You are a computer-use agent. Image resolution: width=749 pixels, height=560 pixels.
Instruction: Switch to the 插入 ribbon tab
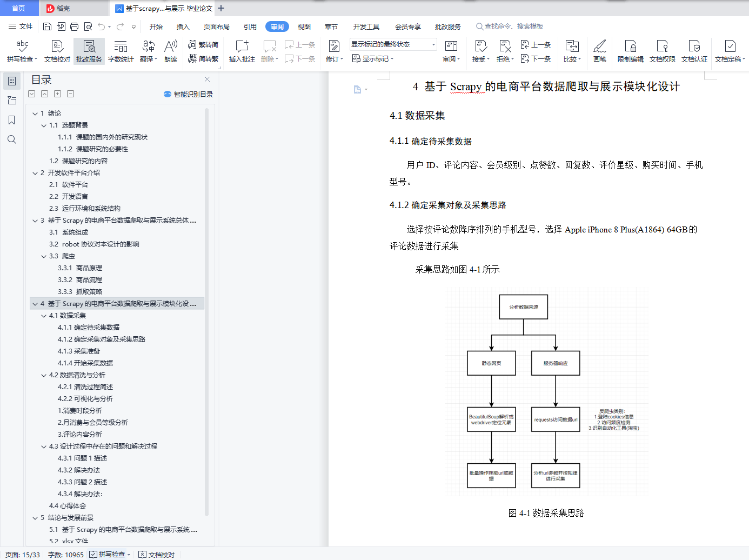point(183,26)
